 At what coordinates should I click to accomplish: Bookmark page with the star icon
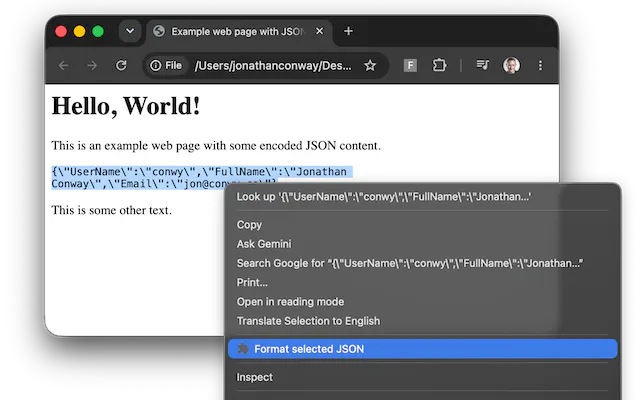370,65
